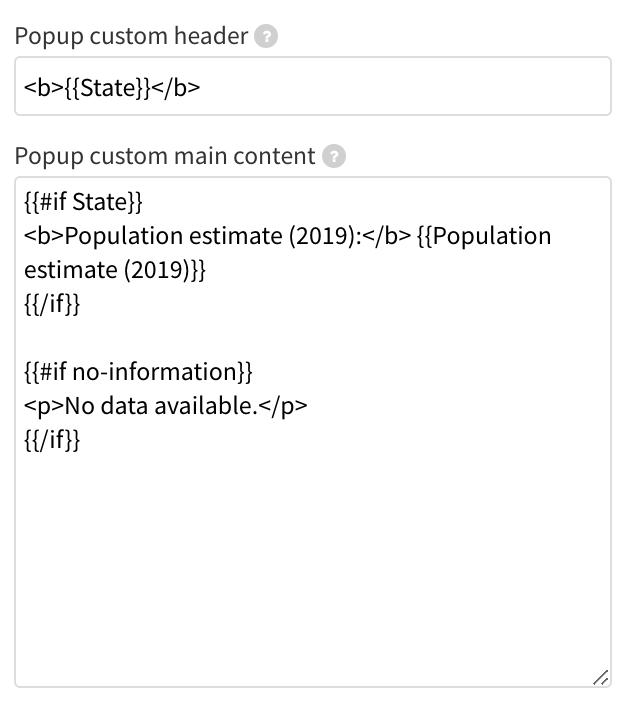Place cursor in '<p>No data available.</p>' line
The height and width of the screenshot is (706, 642).
(166, 406)
